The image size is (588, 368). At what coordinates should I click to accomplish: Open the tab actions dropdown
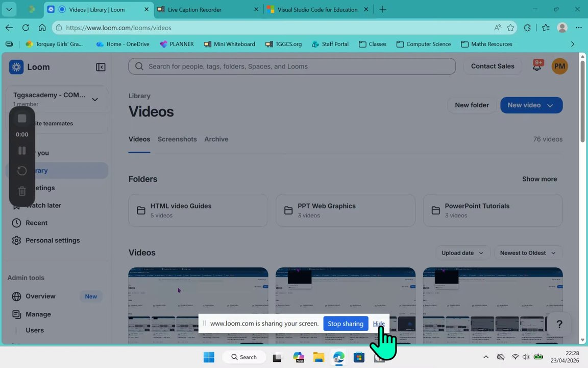tap(9, 9)
